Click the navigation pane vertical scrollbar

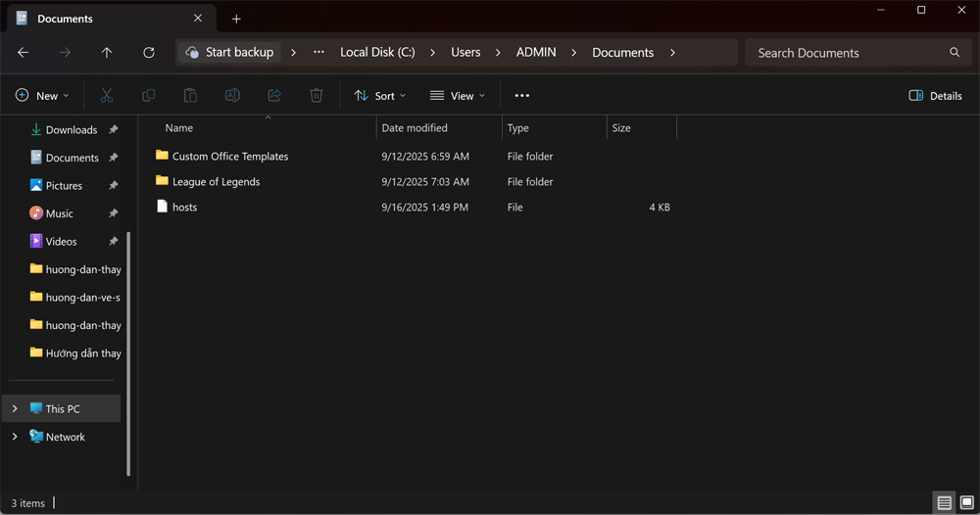[128, 352]
